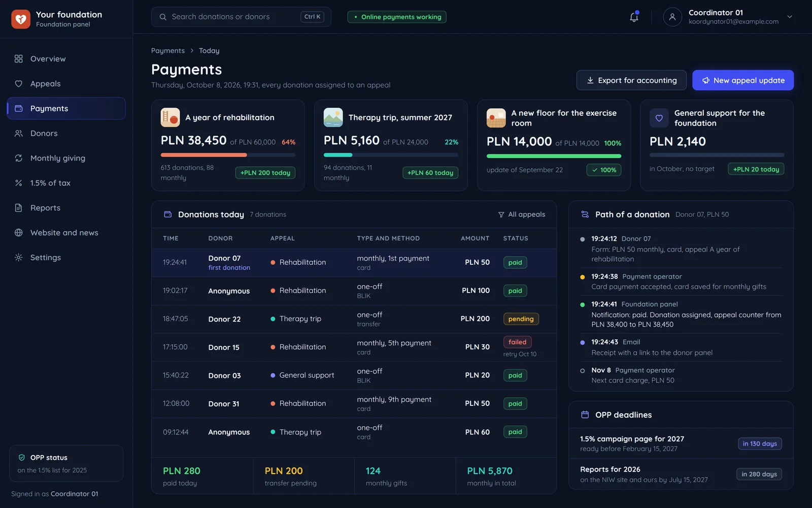Click the 19:24:43 Email timeline entry
This screenshot has height=508, width=812.
coord(681,347)
